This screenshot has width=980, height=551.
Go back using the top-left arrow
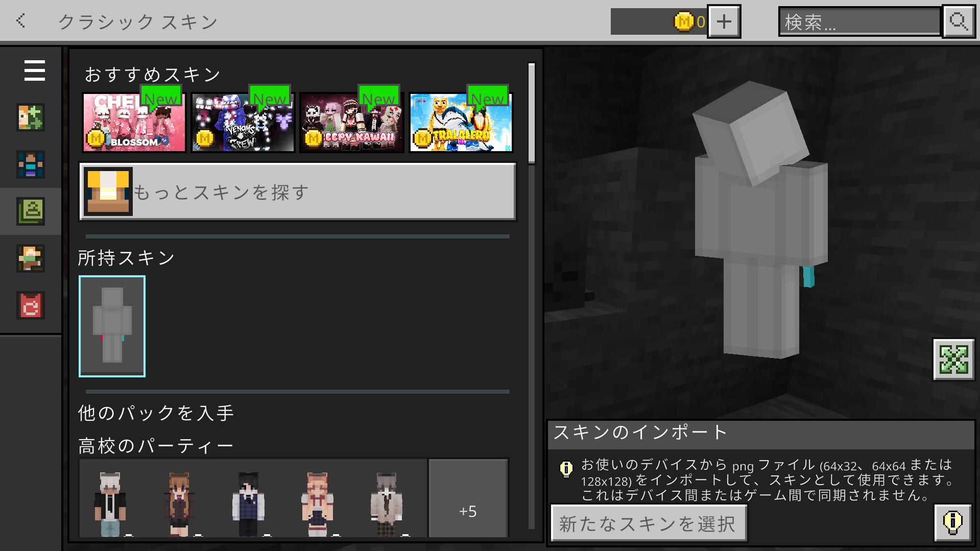(21, 21)
